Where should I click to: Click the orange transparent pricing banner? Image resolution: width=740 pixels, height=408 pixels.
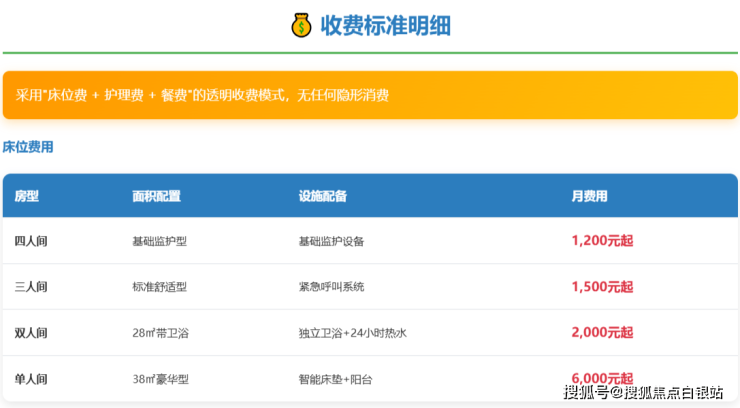(x=370, y=95)
